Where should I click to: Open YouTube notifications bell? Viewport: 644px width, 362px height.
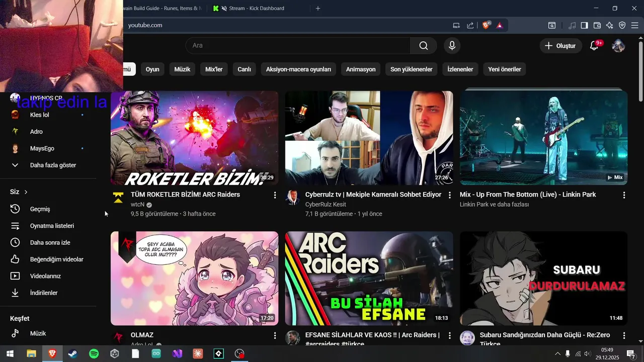click(x=594, y=46)
